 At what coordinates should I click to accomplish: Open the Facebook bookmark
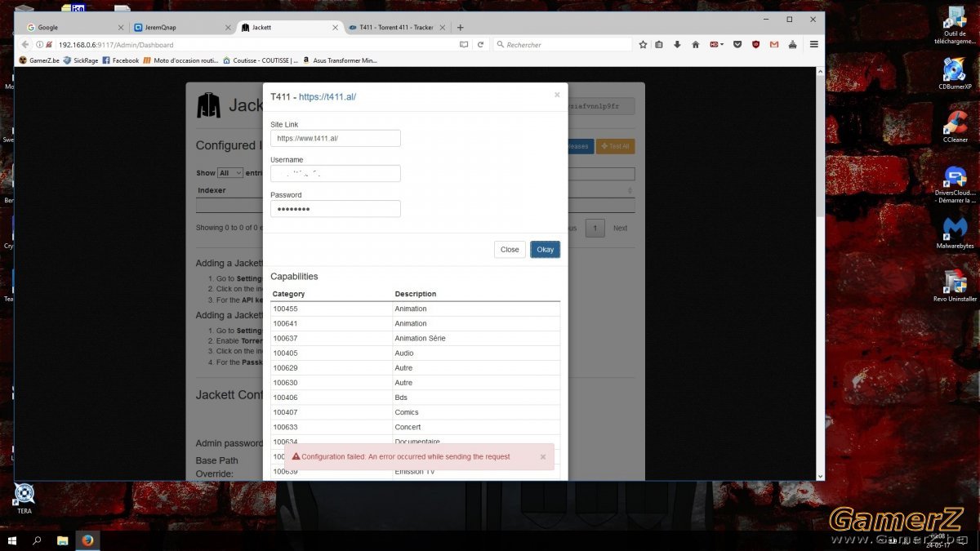point(121,60)
